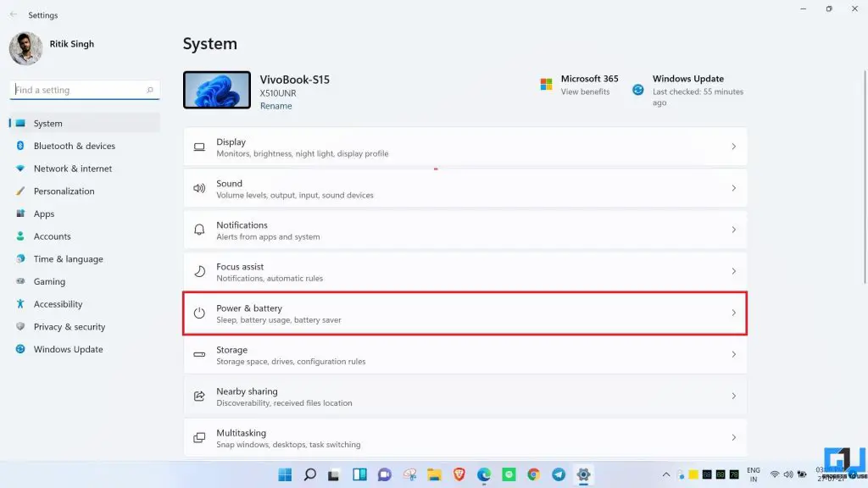Viewport: 868px width, 488px height.
Task: Open Accounts settings in the sidebar
Action: tap(53, 236)
